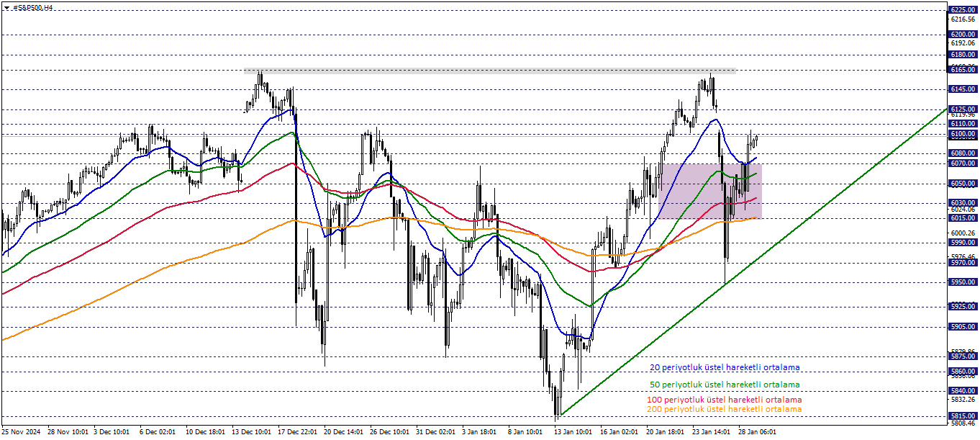Click the 5905.00 price level label
The width and height of the screenshot is (980, 440).
point(963,326)
